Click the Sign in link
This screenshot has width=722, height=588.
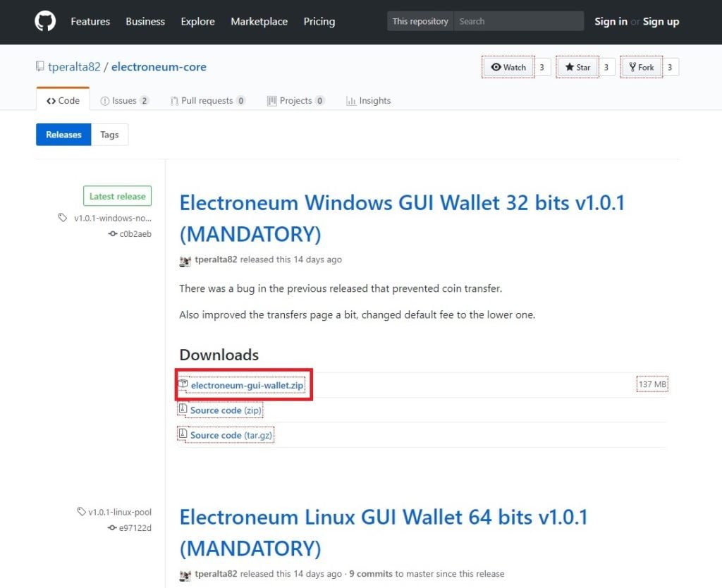point(611,21)
